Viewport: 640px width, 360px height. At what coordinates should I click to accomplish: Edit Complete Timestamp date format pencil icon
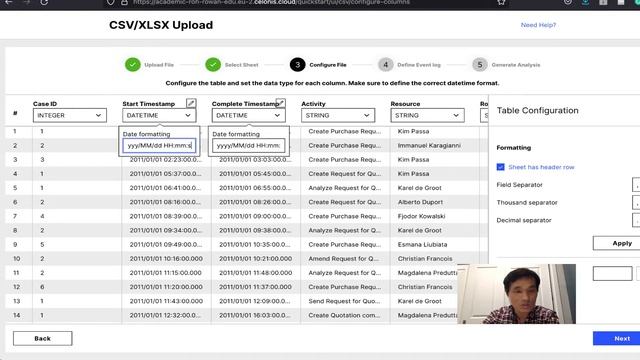tap(280, 102)
